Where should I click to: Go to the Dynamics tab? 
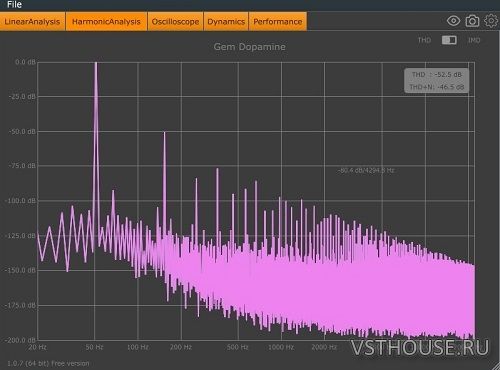coord(226,22)
